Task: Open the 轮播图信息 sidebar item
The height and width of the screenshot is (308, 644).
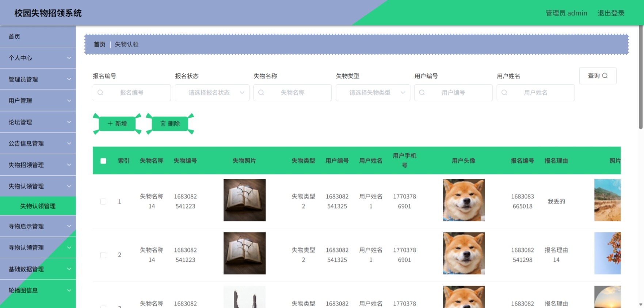Action: (x=38, y=290)
